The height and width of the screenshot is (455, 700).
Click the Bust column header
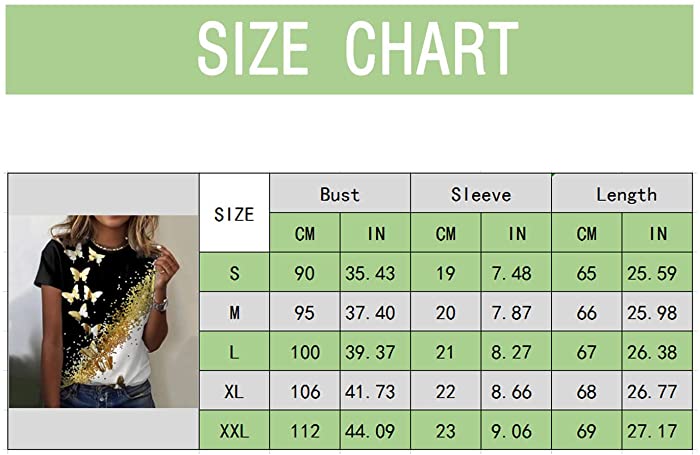[340, 193]
